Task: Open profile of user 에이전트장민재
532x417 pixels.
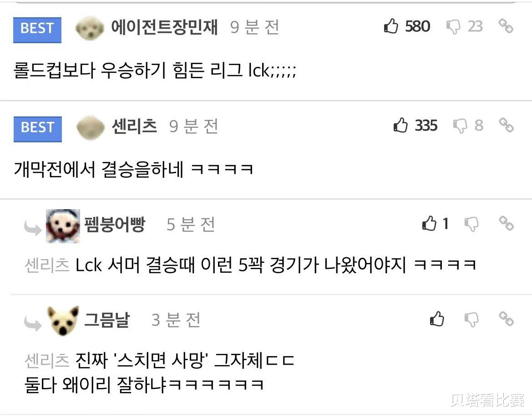Action: (164, 26)
